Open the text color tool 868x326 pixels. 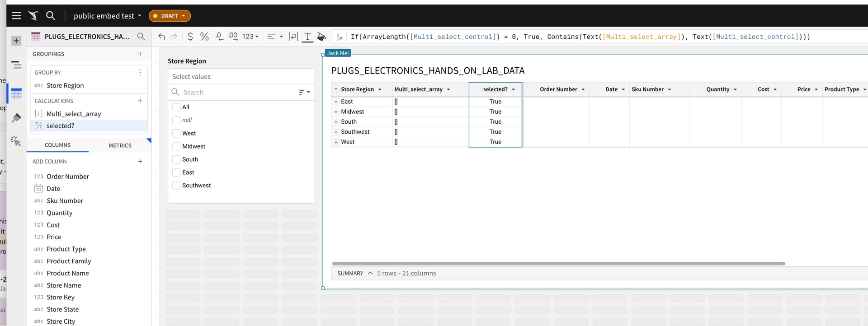[x=307, y=37]
